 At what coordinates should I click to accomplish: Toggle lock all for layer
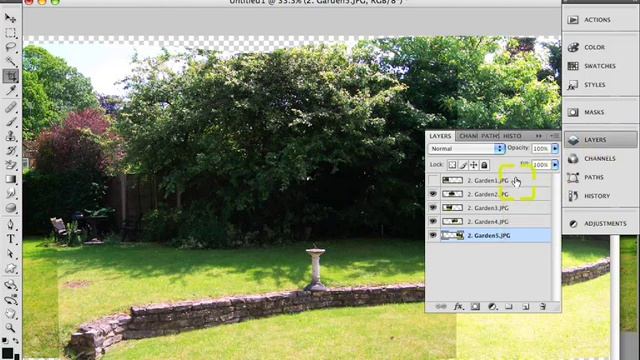coord(484,165)
